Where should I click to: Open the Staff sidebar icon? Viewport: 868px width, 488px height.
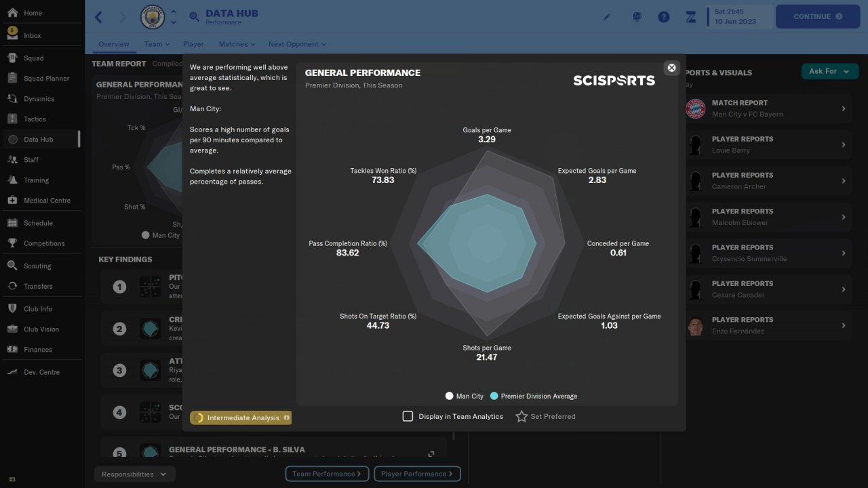click(x=12, y=160)
